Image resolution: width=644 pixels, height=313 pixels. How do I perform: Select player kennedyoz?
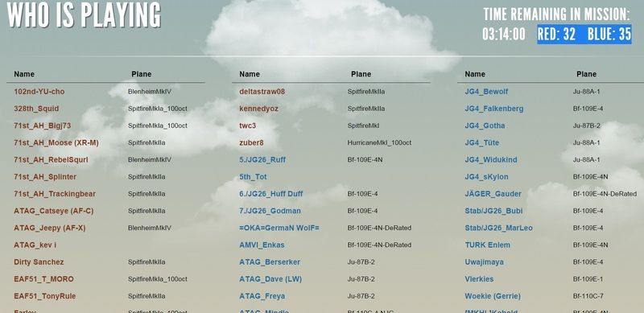coord(258,109)
